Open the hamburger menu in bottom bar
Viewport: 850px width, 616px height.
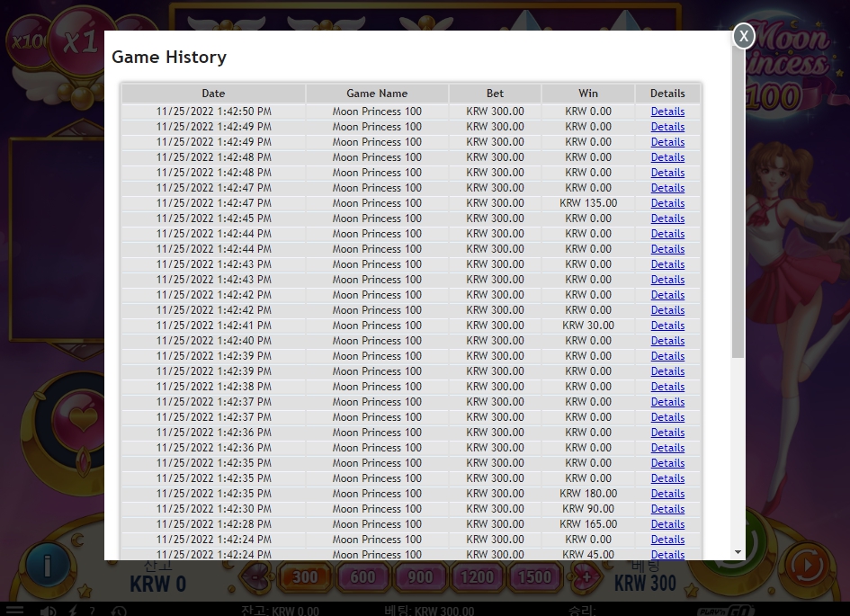click(14, 610)
